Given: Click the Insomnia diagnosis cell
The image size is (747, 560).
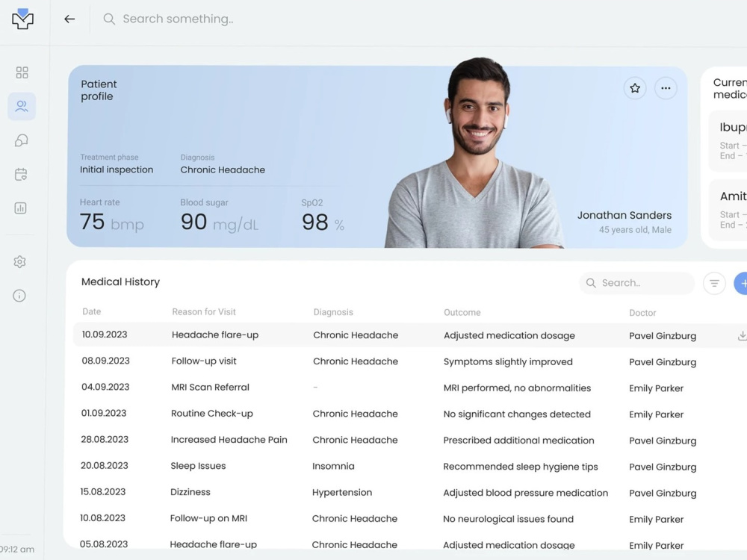Looking at the screenshot, I should pos(333,466).
